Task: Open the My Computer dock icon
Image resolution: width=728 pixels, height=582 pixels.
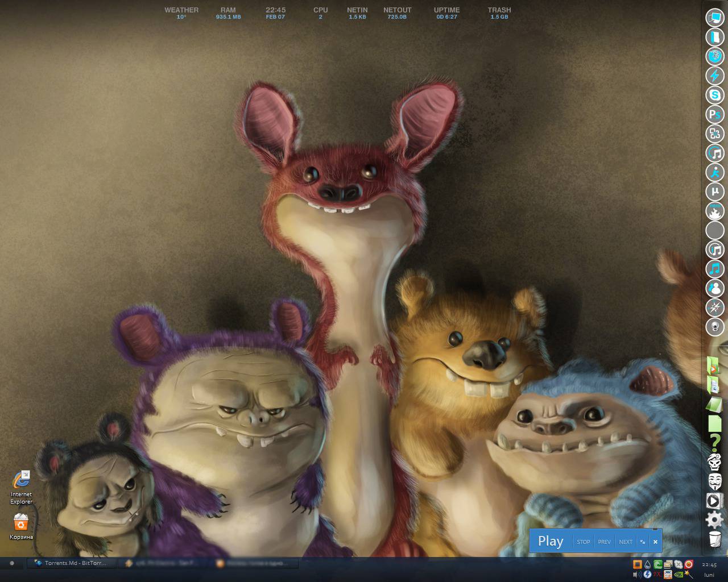Action: pyautogui.click(x=715, y=18)
